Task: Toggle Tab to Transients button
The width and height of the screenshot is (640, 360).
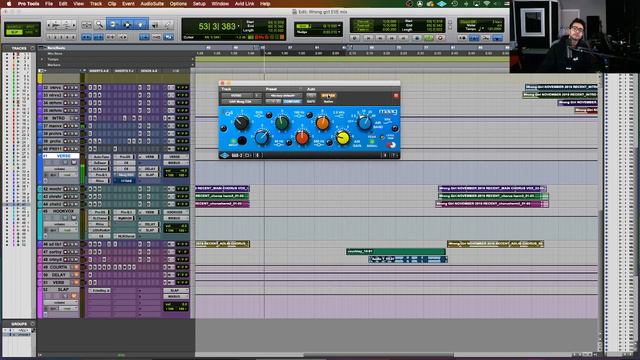Action: point(144,37)
